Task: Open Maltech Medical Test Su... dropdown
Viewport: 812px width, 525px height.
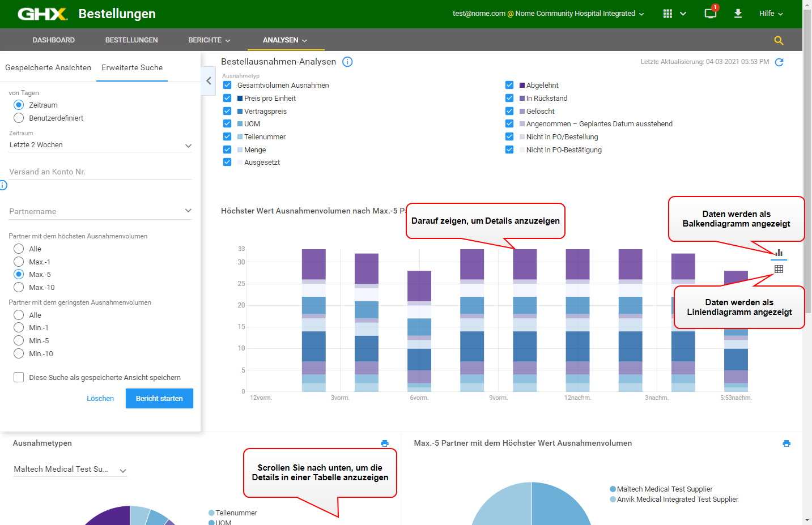Action: (x=70, y=469)
